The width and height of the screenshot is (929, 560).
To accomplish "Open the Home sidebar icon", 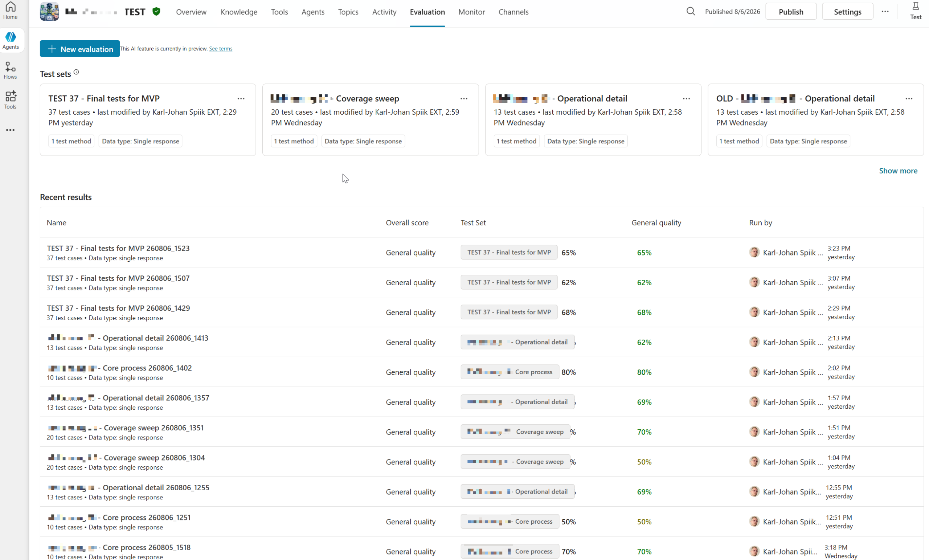I will [10, 11].
